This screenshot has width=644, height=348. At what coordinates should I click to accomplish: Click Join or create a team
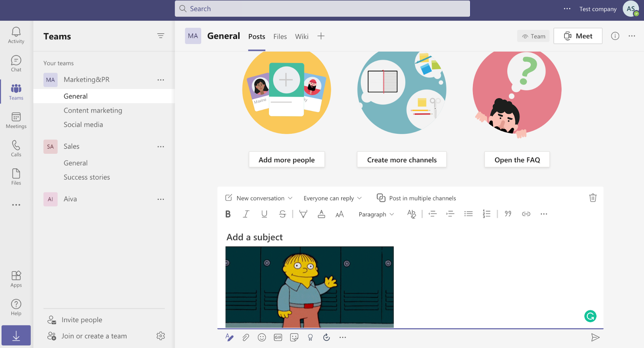(87, 336)
